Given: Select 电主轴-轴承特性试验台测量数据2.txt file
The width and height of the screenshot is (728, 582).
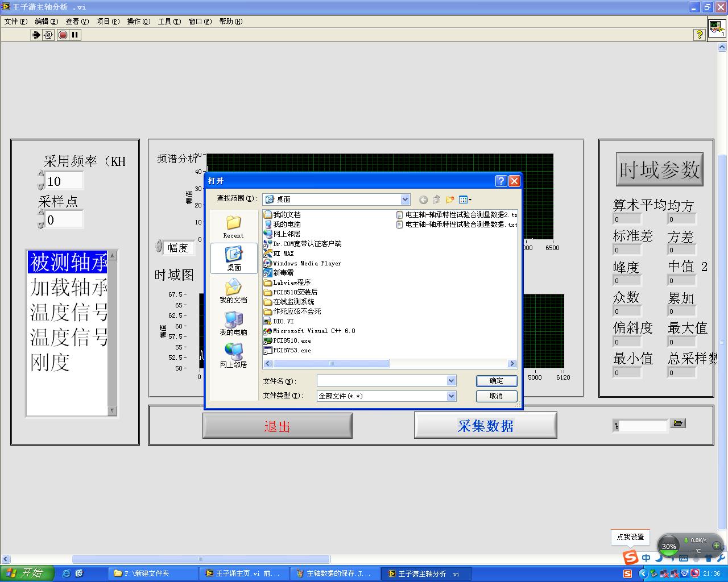Looking at the screenshot, I should [x=457, y=215].
